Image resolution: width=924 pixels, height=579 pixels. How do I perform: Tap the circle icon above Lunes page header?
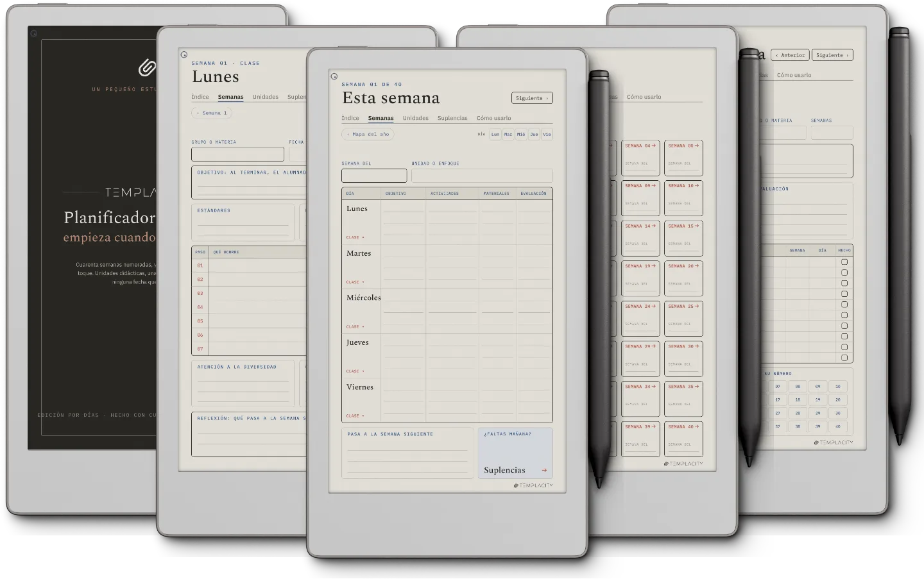click(x=184, y=55)
